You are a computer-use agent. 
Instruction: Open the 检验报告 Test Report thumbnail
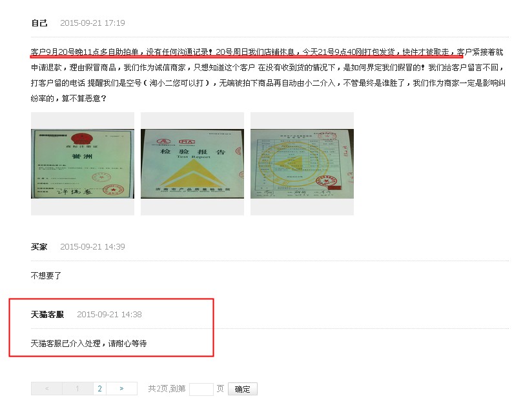click(192, 164)
